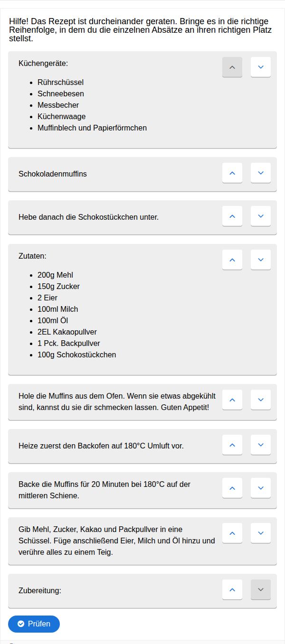
Task: Click the disabled up arrow on Küchengeräte
Action: (x=232, y=67)
